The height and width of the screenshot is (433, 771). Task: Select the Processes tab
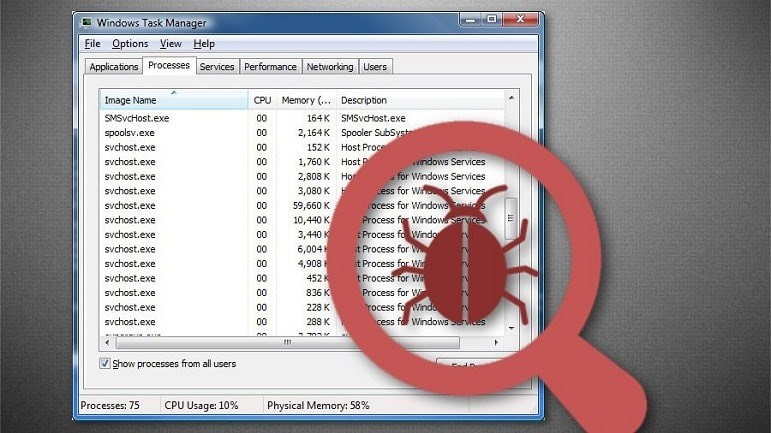[169, 65]
